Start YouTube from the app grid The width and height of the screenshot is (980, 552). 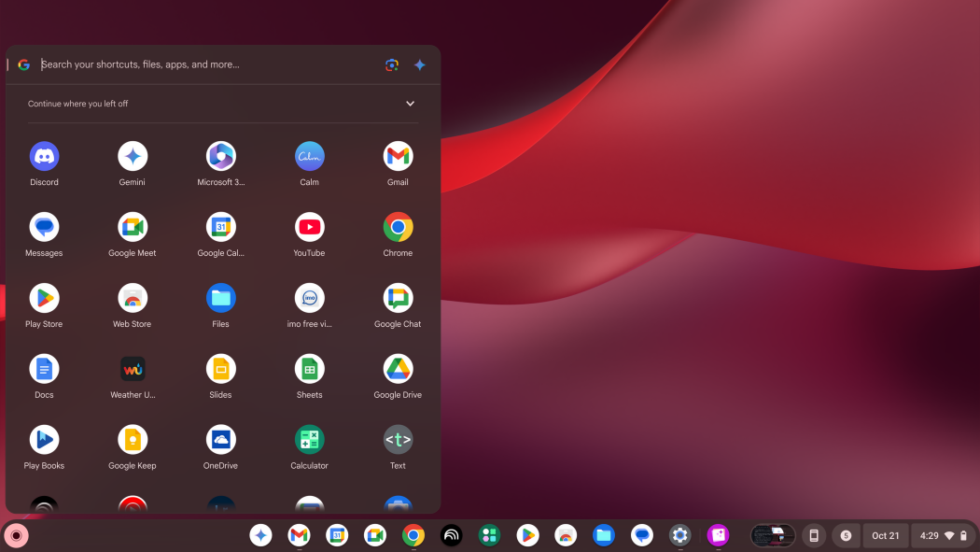[309, 225]
